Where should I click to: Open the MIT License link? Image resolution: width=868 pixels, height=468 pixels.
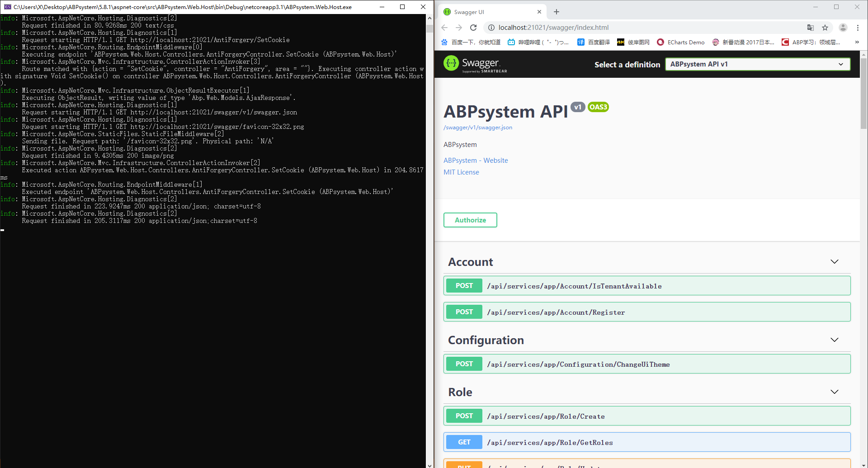pyautogui.click(x=461, y=172)
